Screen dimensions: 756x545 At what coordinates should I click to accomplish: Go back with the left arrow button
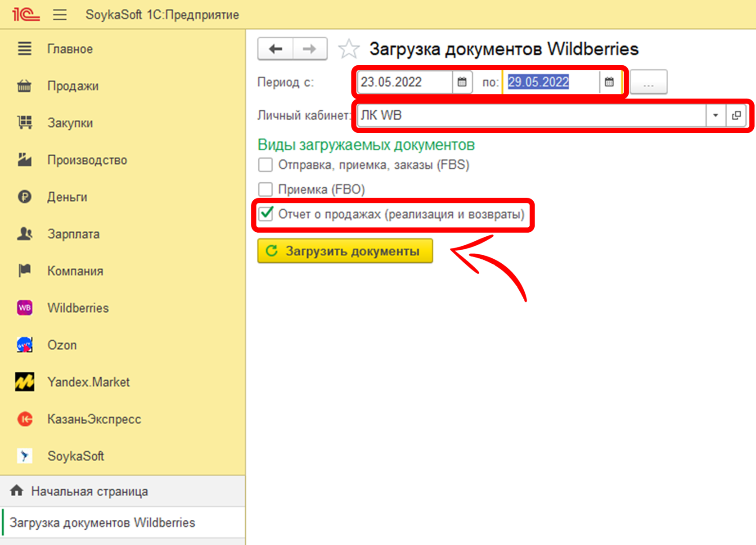(275, 49)
